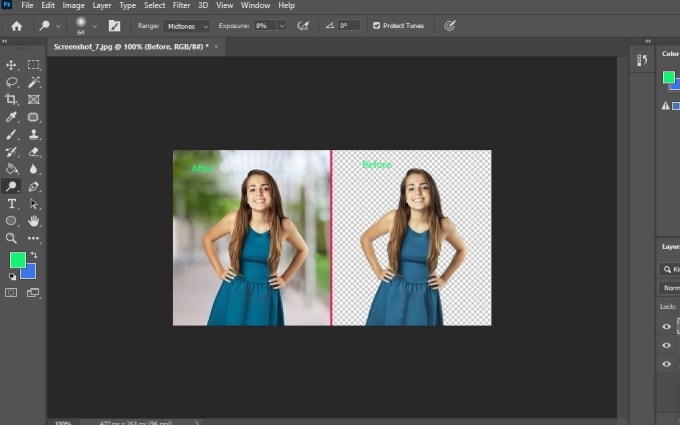This screenshot has width=680, height=425.
Task: Toggle the Protect Tones checkbox
Action: coord(376,26)
